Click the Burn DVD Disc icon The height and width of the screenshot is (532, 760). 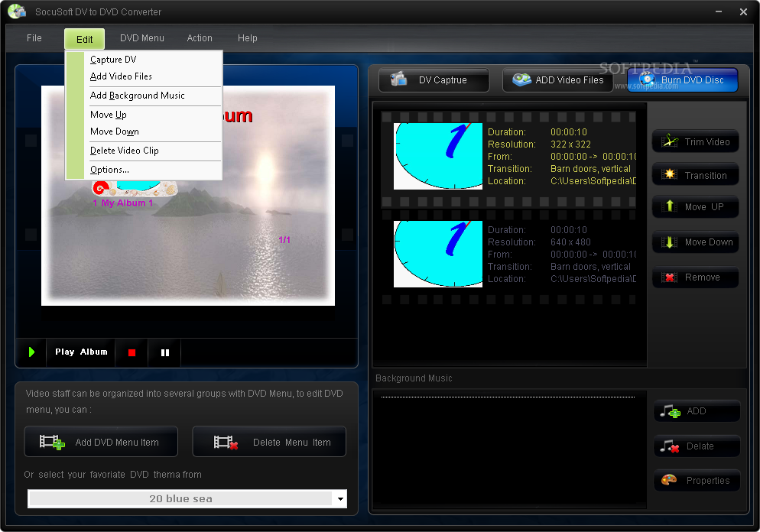647,79
